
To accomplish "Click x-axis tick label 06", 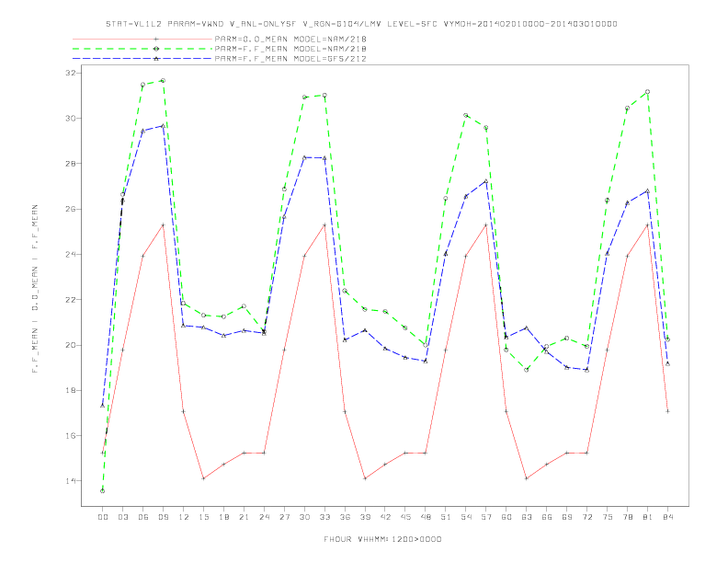I will [143, 517].
